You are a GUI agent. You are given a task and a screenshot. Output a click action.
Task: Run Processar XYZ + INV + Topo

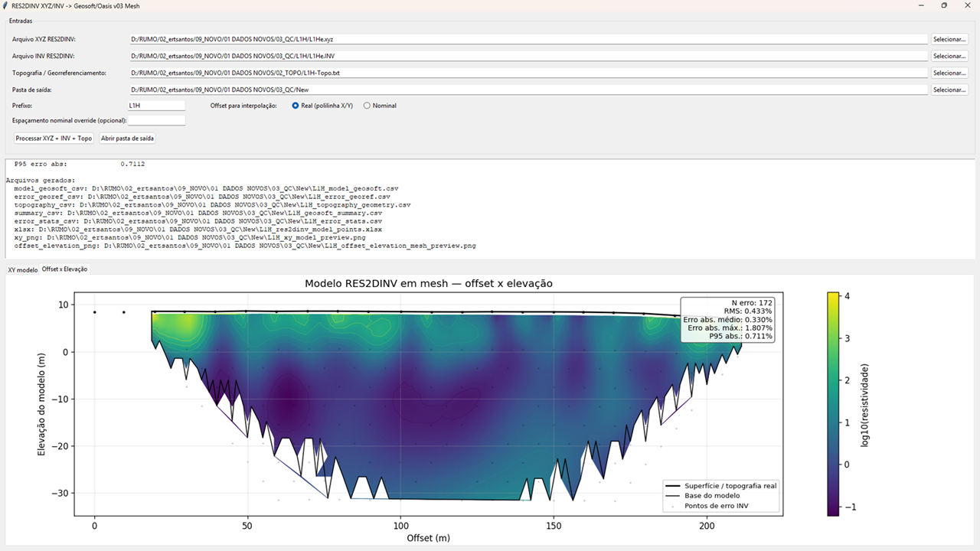(x=54, y=139)
